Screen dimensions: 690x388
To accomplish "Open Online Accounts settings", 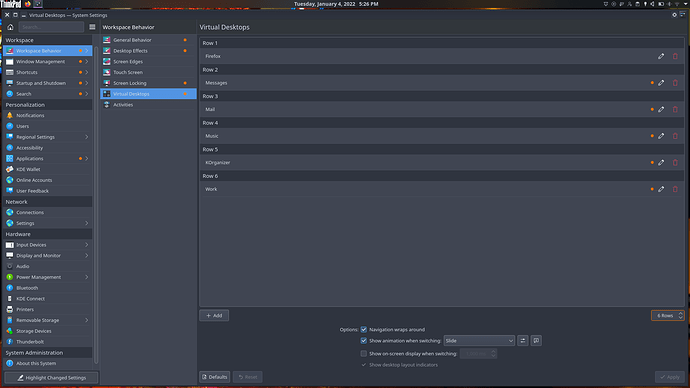I will click(48, 180).
